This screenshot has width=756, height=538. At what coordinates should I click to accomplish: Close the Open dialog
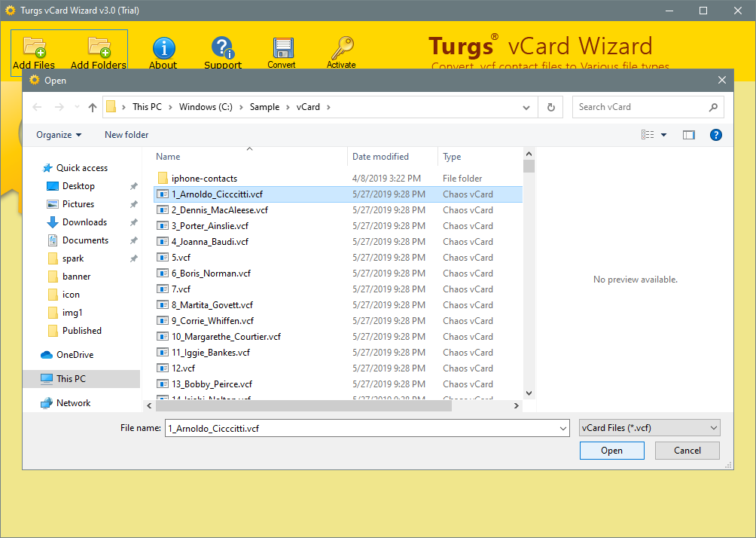(722, 80)
